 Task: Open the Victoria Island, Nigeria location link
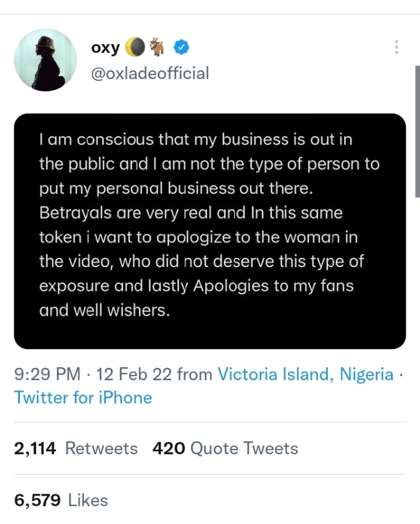point(305,375)
